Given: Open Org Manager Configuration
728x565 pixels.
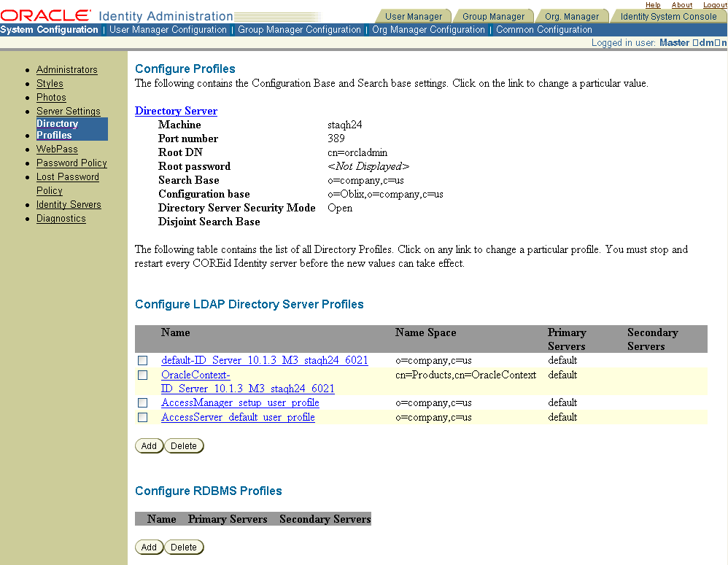Looking at the screenshot, I should pos(428,30).
